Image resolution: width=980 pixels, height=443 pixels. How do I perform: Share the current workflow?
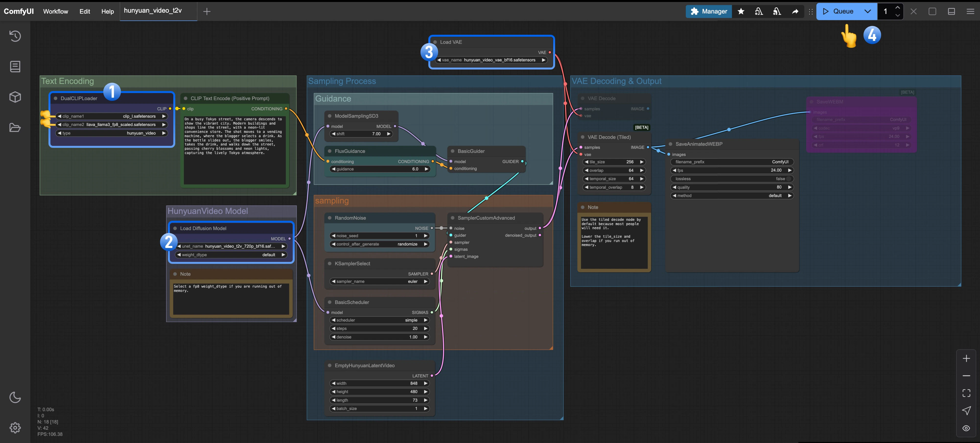(x=795, y=12)
